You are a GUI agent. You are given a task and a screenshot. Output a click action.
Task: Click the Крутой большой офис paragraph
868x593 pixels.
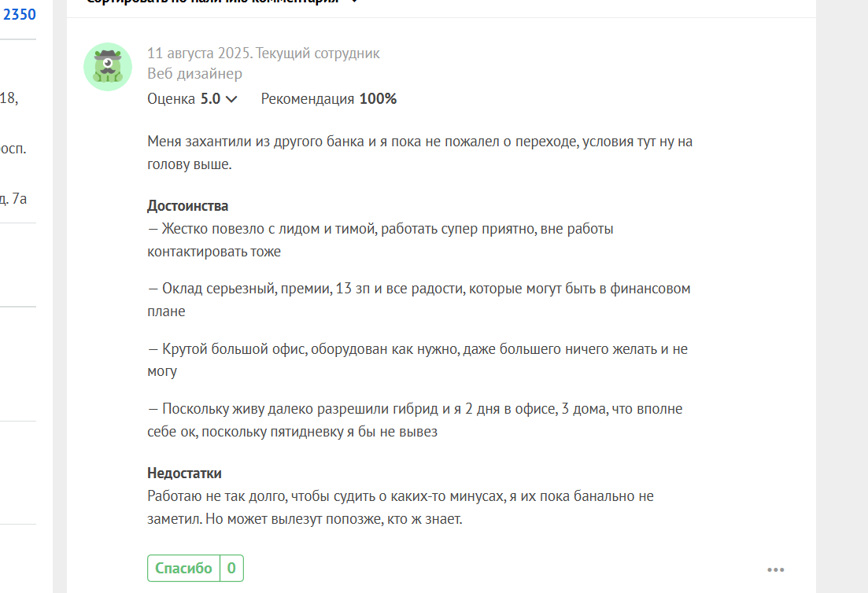coord(417,360)
